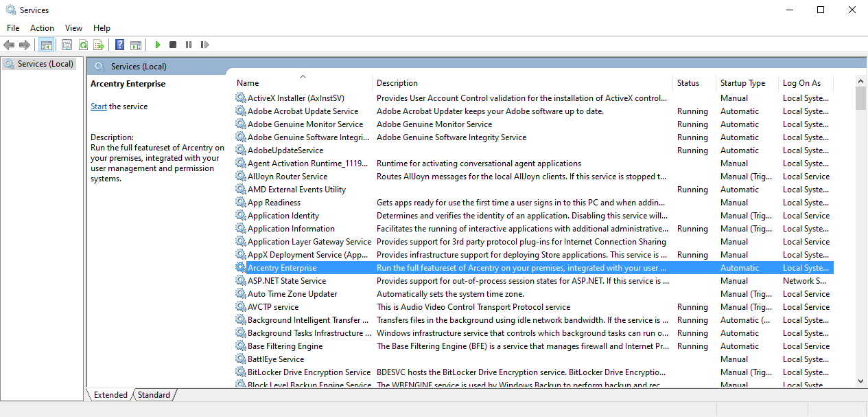Image resolution: width=868 pixels, height=417 pixels.
Task: Click the vertical scrollbar down arrow
Action: [860, 381]
